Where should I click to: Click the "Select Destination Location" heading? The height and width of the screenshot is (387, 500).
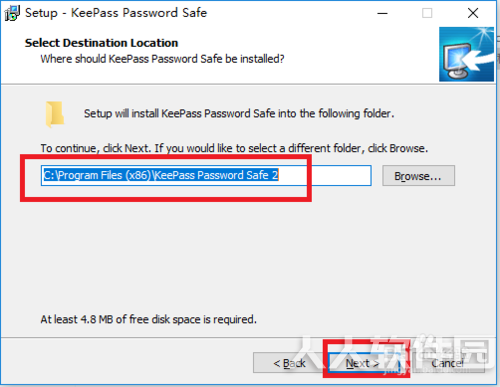click(x=101, y=43)
